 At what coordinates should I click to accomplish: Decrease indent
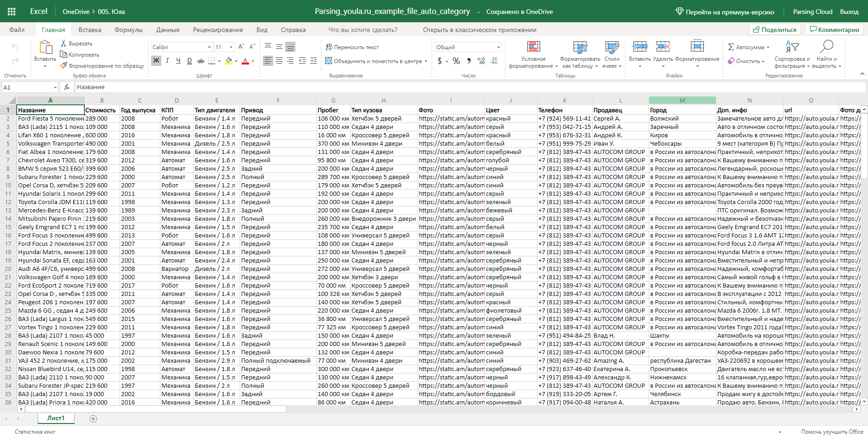tap(302, 61)
